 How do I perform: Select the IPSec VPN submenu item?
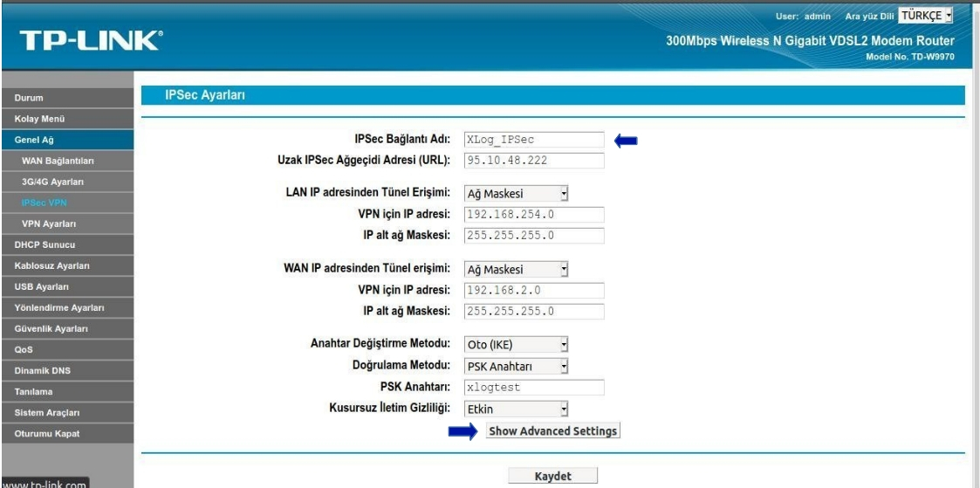pos(67,203)
